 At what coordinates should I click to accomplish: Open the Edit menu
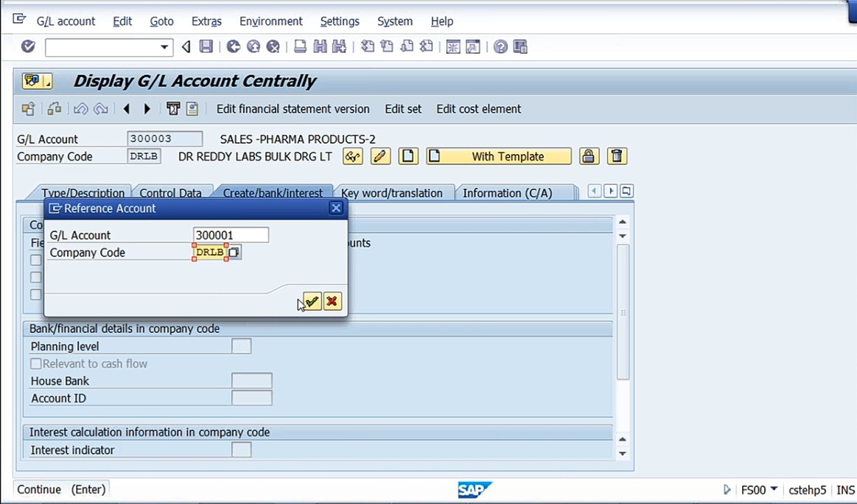(x=122, y=21)
